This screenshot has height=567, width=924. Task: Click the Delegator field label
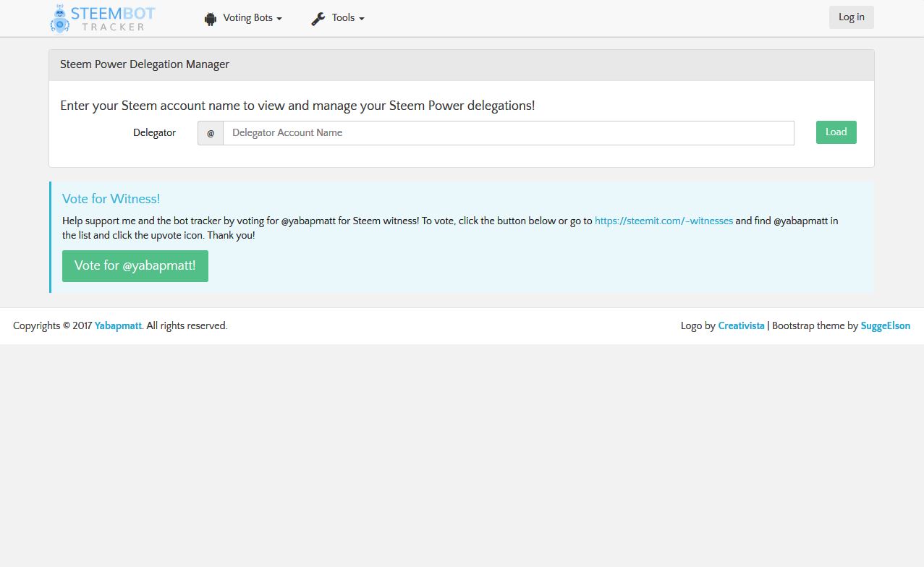coord(154,133)
